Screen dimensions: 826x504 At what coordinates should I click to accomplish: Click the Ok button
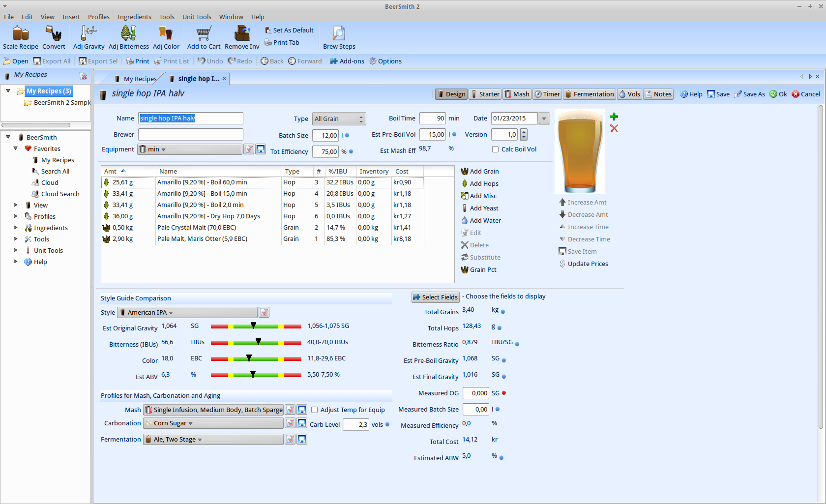(x=778, y=94)
